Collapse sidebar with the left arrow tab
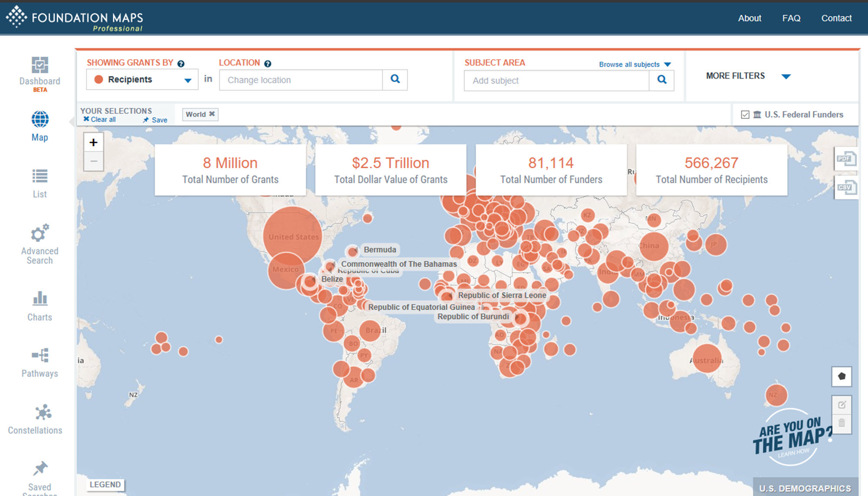Screen dimensions: 868x496 tap(72, 122)
